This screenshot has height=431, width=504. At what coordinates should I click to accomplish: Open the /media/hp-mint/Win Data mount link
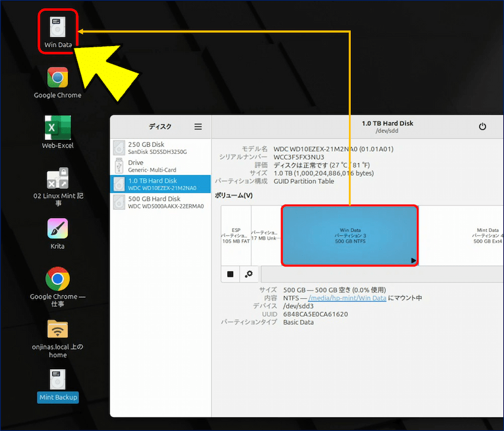346,298
